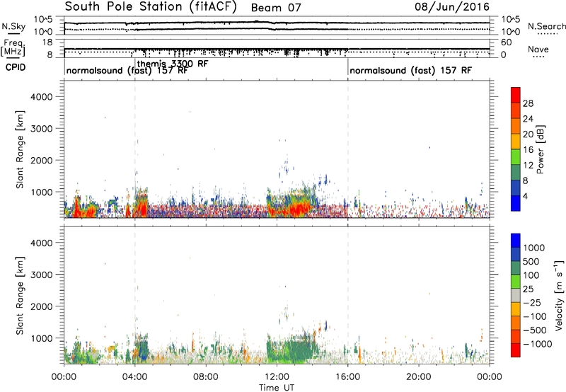Pick the red segment of Power color bar
Image resolution: width=566 pixels, height=392 pixels.
pyautogui.click(x=516, y=95)
